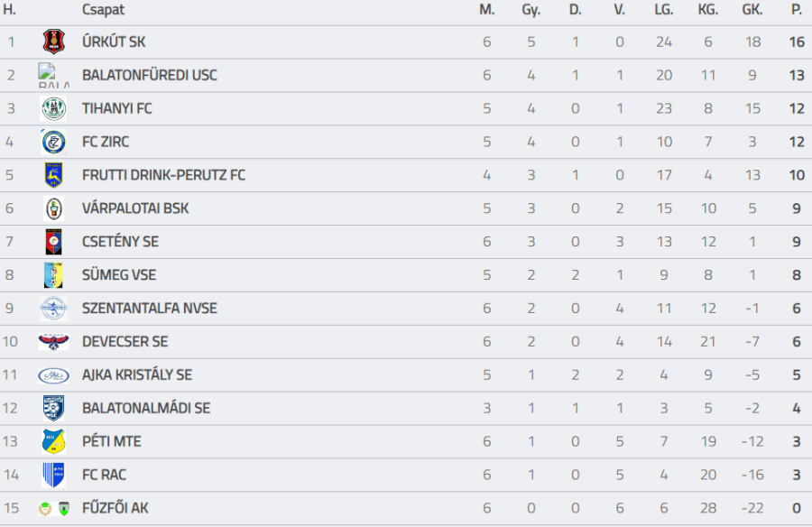Click the Sümeg VSE badge icon

(54, 275)
